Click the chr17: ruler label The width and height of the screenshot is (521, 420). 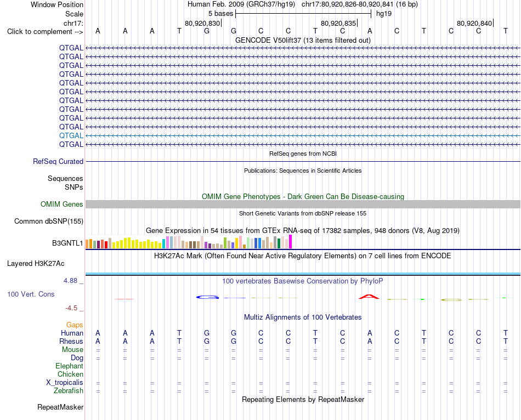click(73, 23)
